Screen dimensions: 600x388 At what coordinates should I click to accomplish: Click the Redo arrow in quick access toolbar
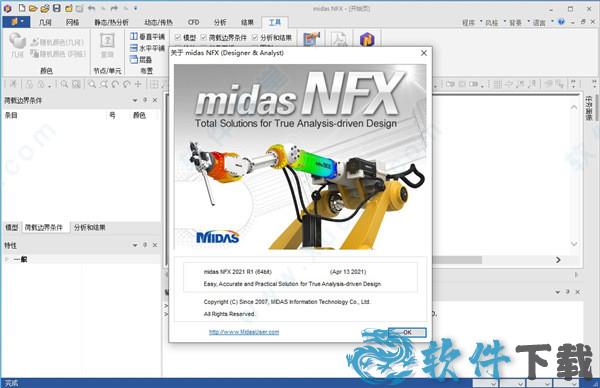[x=114, y=8]
